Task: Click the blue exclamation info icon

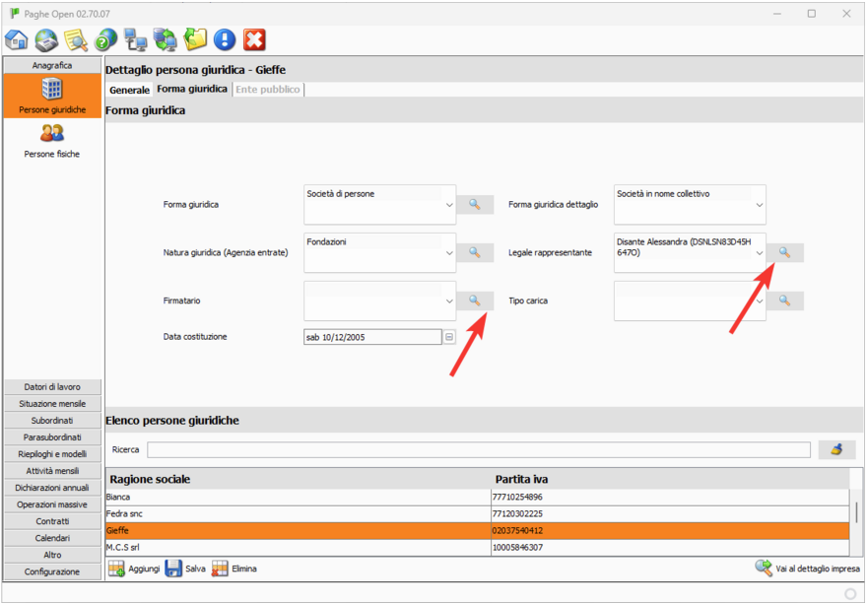Action: pyautogui.click(x=225, y=39)
